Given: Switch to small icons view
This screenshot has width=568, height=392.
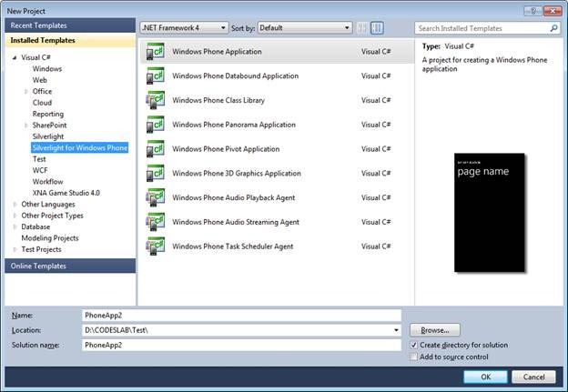Looking at the screenshot, I should click(x=361, y=28).
